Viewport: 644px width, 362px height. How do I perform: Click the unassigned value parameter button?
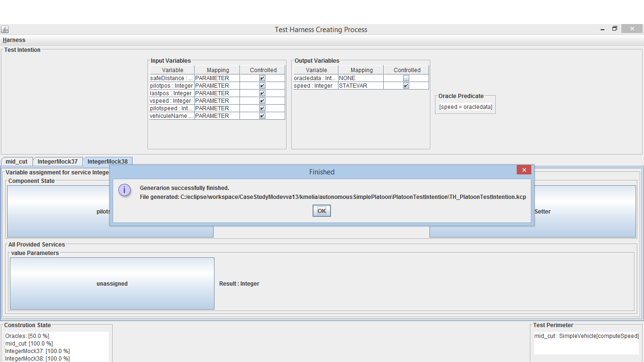pyautogui.click(x=112, y=284)
